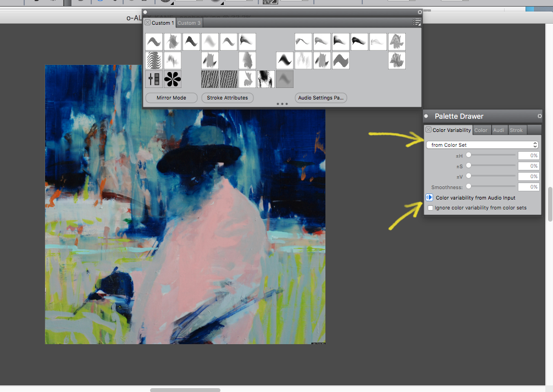Switch to the Custom 3 tab
Image resolution: width=553 pixels, height=392 pixels.
point(189,23)
